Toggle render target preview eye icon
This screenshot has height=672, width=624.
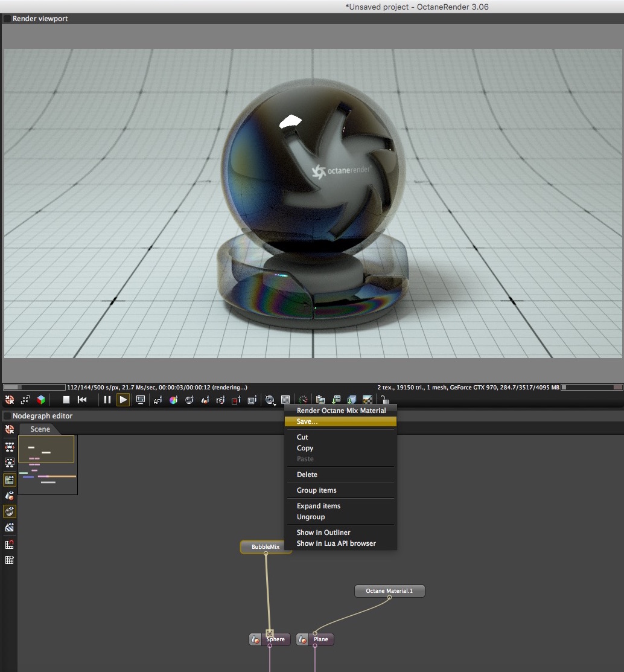[10, 480]
